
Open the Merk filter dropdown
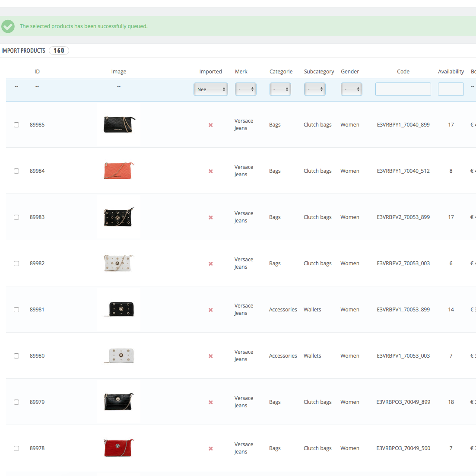click(x=246, y=89)
